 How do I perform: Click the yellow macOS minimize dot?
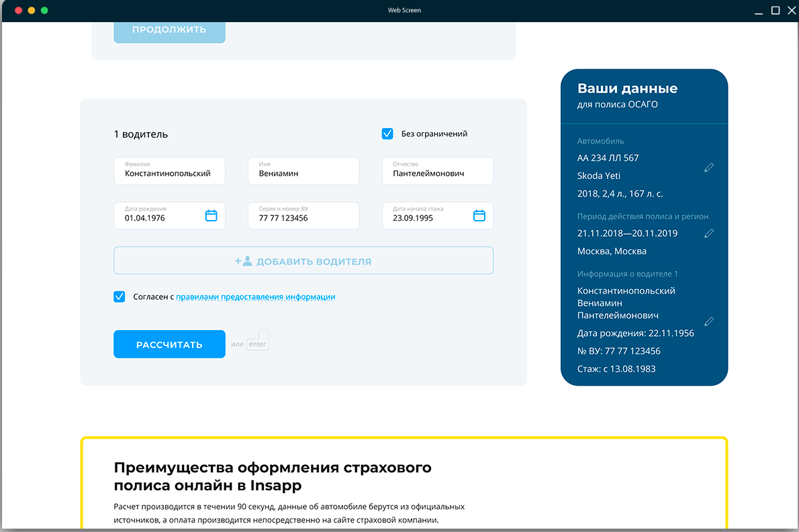tap(32, 10)
